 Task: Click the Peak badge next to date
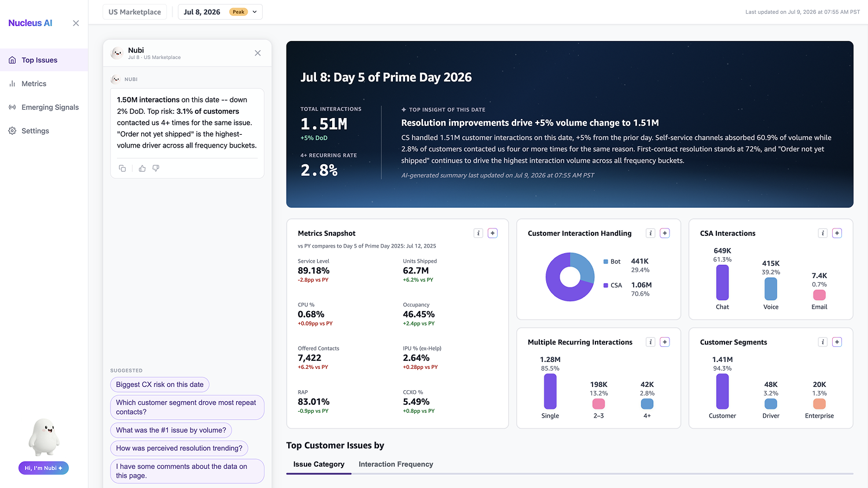pos(238,12)
